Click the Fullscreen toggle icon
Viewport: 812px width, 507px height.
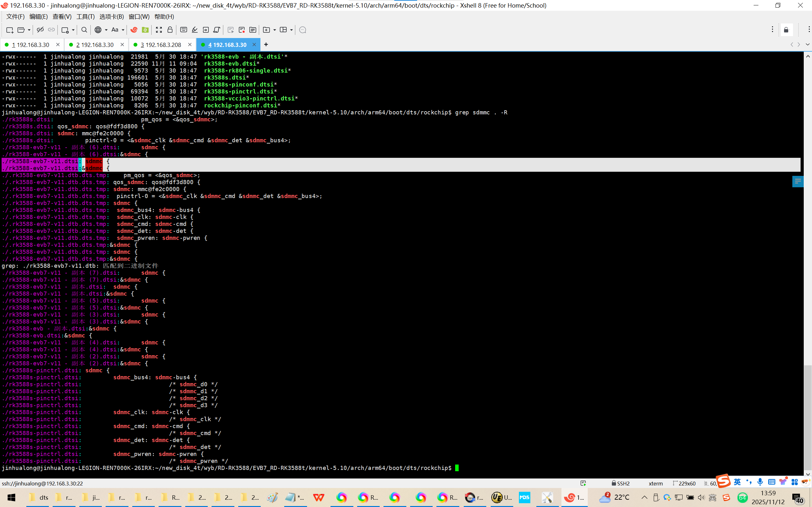tap(159, 30)
